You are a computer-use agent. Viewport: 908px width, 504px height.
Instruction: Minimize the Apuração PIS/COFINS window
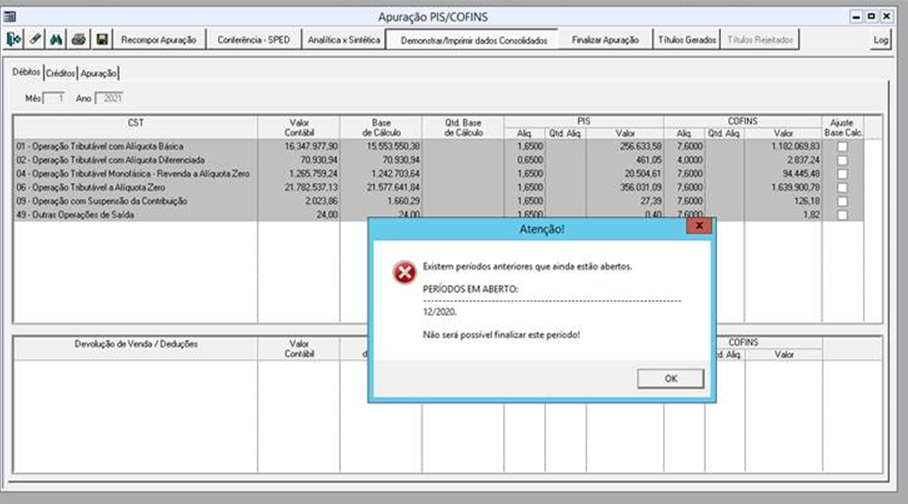pyautogui.click(x=856, y=16)
